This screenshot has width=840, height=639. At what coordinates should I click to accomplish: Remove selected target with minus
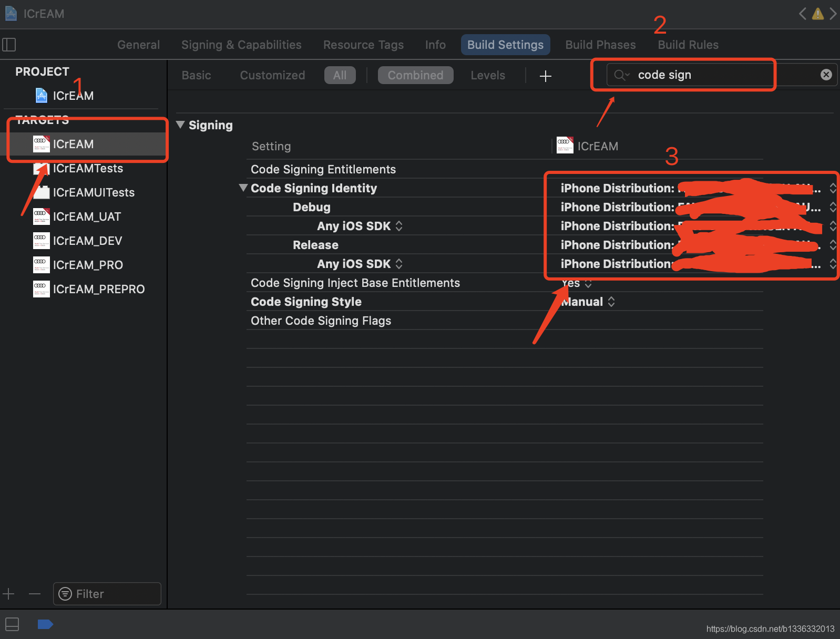(x=35, y=594)
